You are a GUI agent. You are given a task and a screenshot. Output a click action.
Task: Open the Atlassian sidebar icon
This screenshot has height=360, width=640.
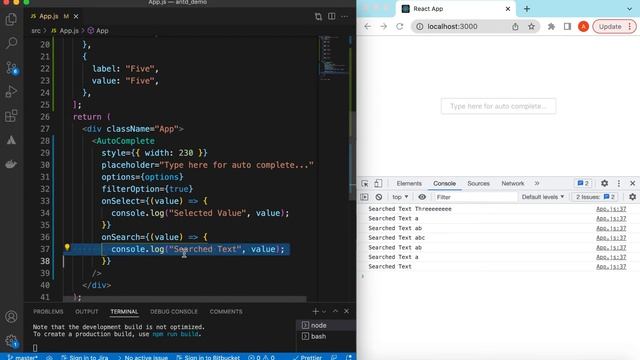coord(11,140)
